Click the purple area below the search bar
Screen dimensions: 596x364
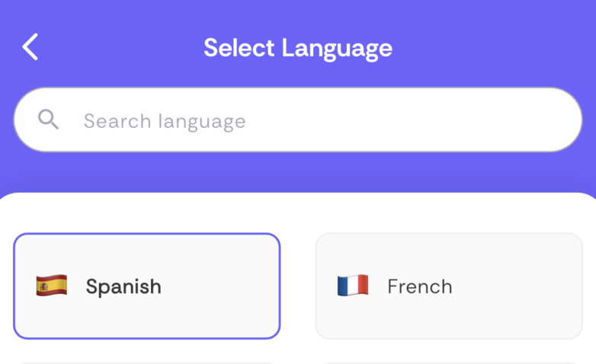(297, 172)
